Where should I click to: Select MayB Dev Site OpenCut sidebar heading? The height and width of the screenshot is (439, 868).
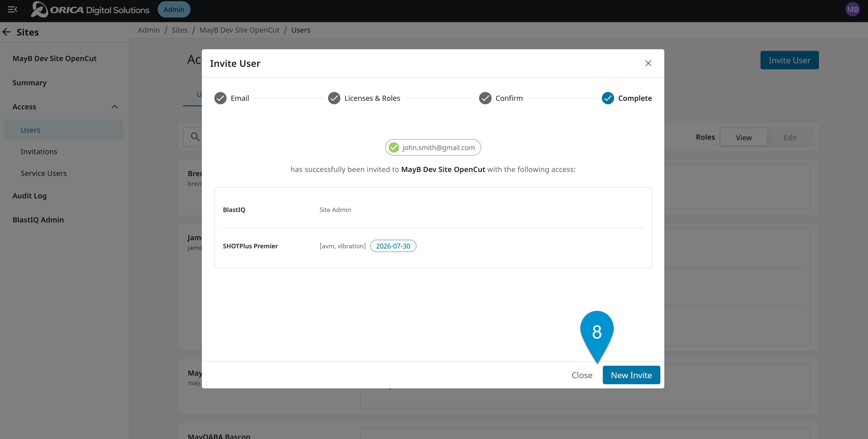54,58
